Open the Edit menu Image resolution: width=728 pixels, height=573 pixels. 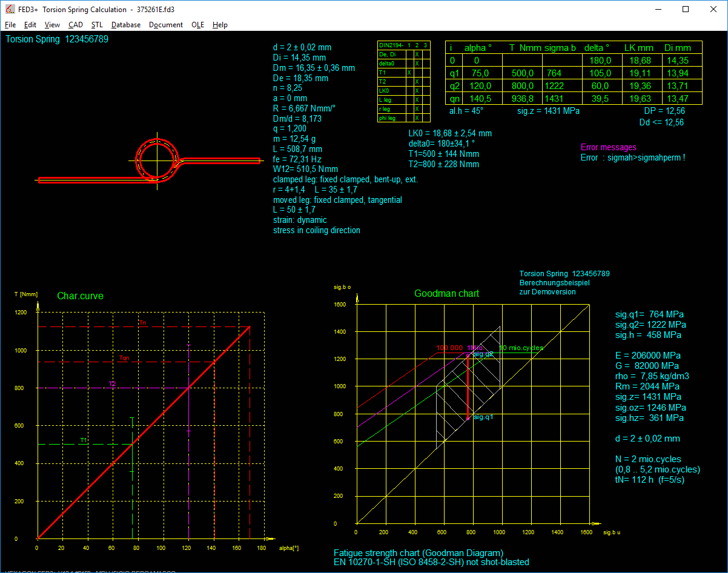click(30, 25)
